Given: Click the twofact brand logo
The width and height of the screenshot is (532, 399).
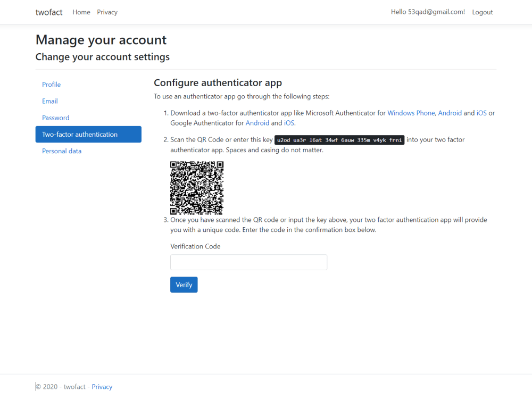Looking at the screenshot, I should [49, 12].
